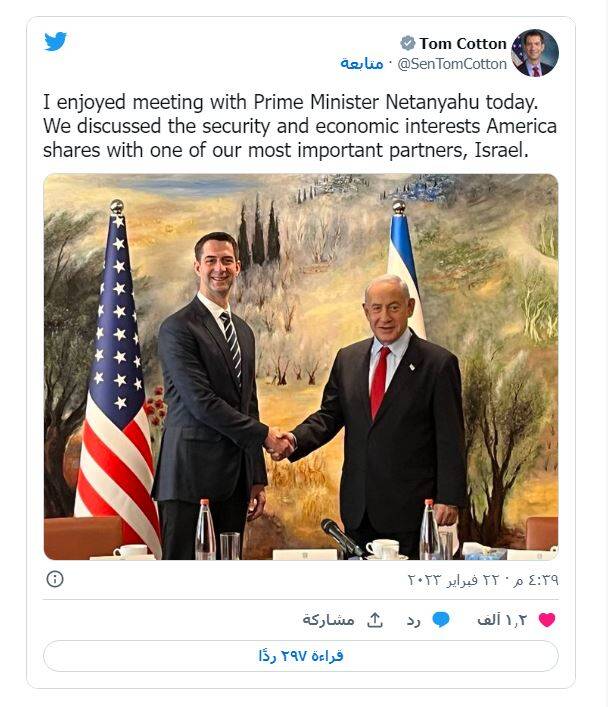608x707 pixels.
Task: Open the @SenTomCotton handle link
Action: [452, 63]
